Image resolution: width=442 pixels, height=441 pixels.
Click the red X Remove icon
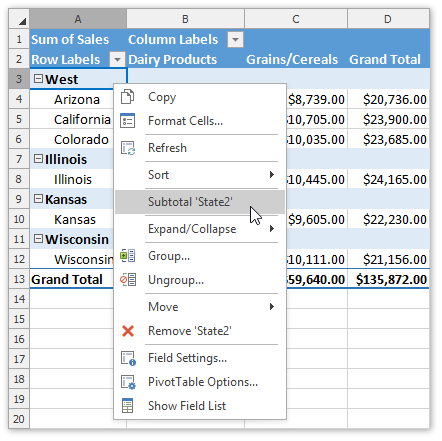tap(128, 331)
